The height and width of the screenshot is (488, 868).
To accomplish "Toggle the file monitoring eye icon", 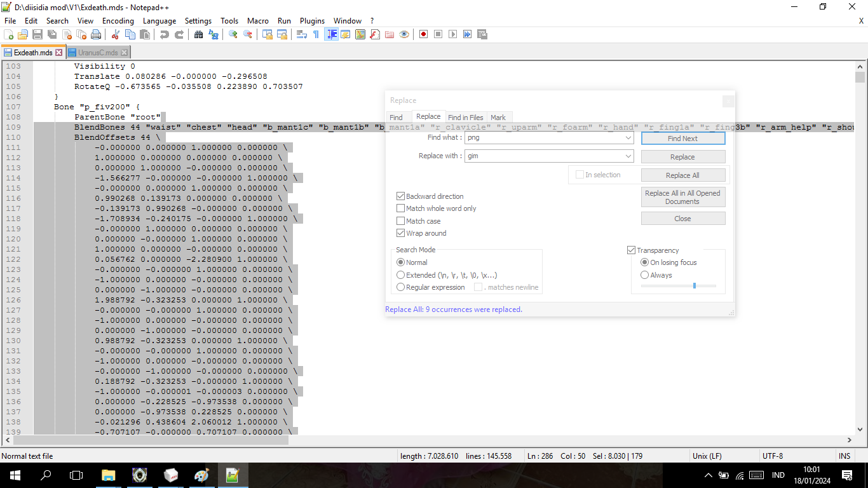I will click(404, 34).
